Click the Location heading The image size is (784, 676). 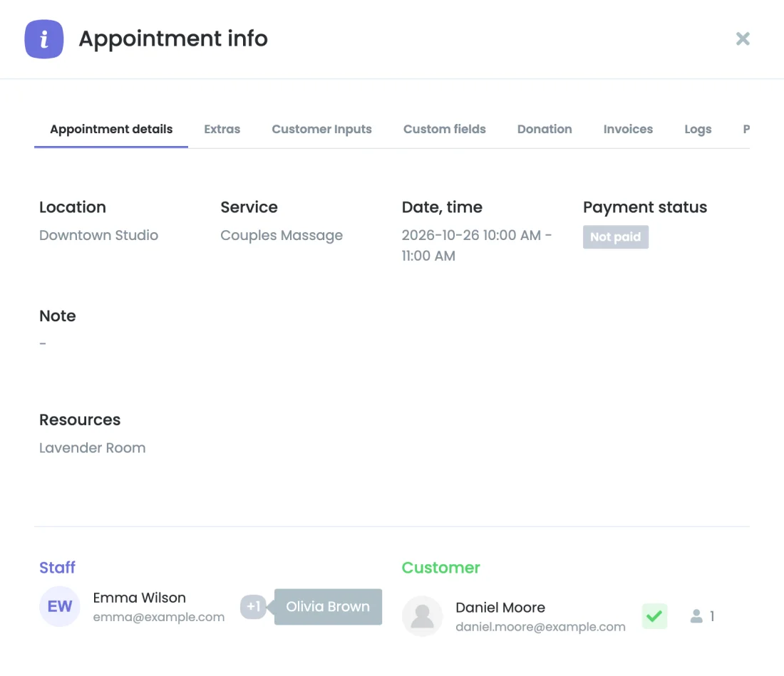click(x=73, y=207)
